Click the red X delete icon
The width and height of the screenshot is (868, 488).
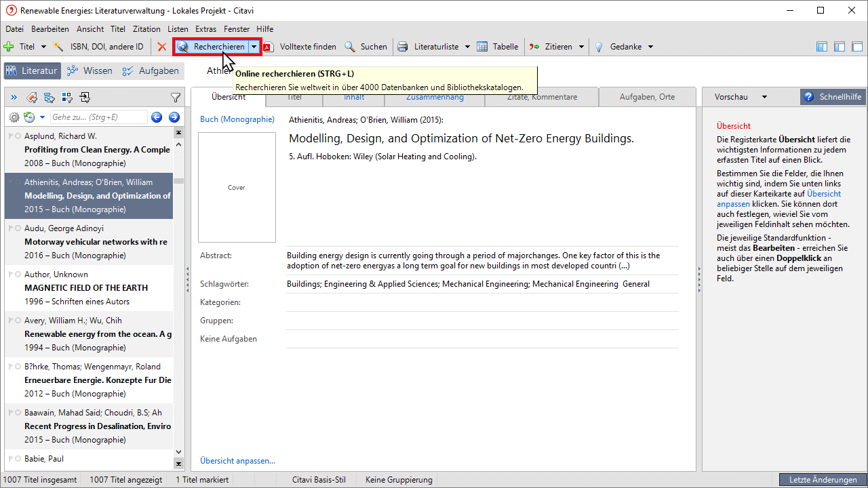162,47
